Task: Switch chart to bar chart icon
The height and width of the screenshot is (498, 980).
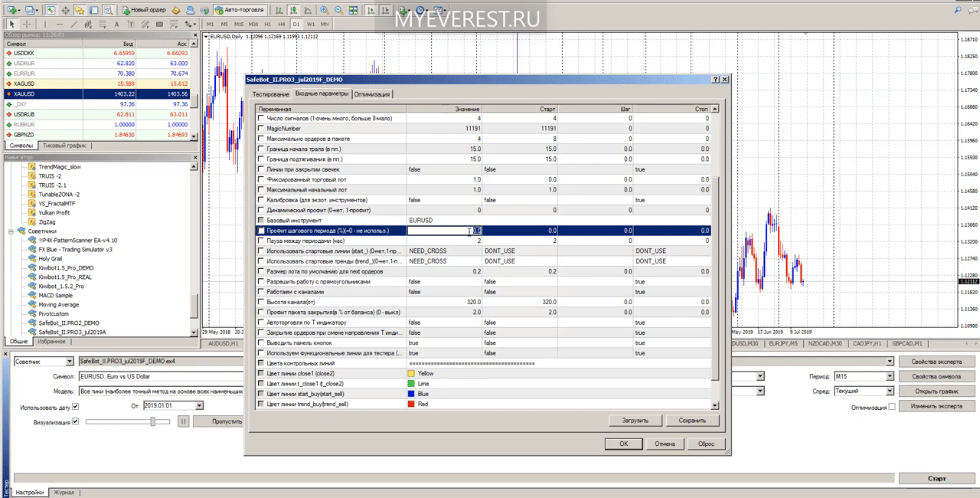Action: coord(279,10)
